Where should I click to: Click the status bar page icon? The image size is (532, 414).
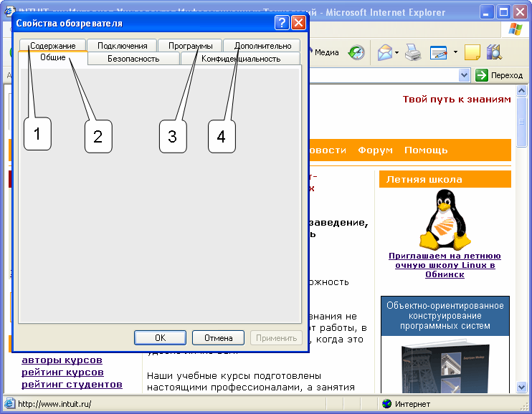click(x=9, y=403)
